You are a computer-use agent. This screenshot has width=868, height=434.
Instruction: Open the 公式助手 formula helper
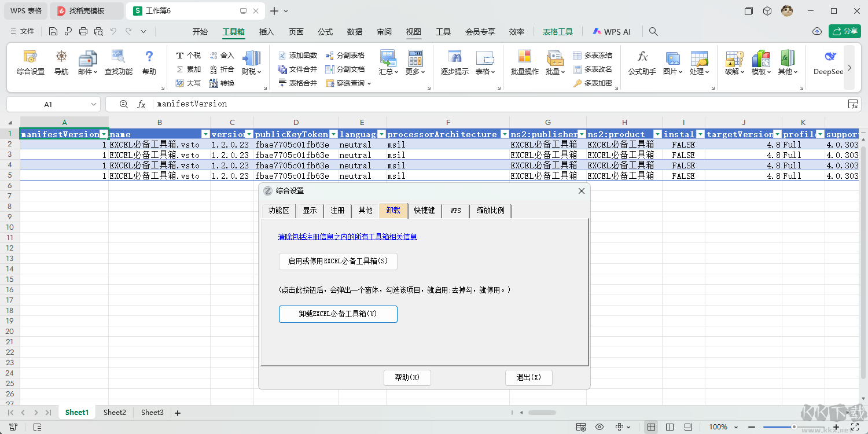(642, 62)
